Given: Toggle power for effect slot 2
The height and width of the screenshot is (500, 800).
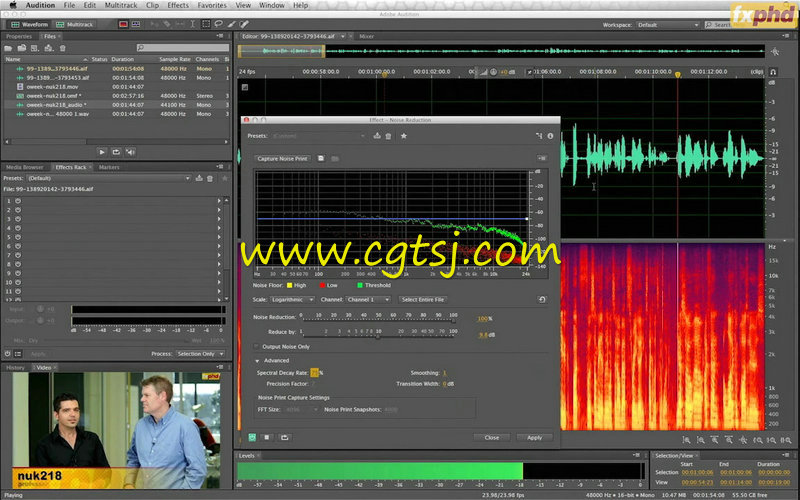Looking at the screenshot, I should 18,210.
